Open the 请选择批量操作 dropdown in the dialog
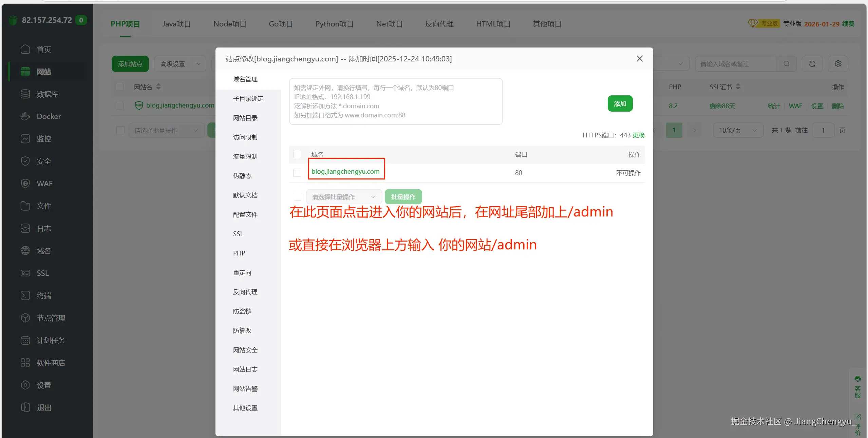Image resolution: width=868 pixels, height=438 pixels. click(343, 197)
